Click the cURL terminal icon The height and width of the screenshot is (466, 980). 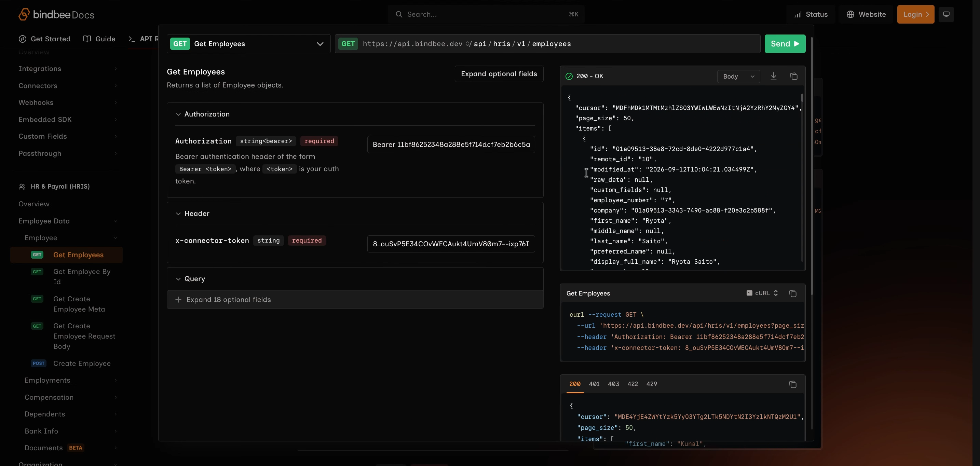749,293
